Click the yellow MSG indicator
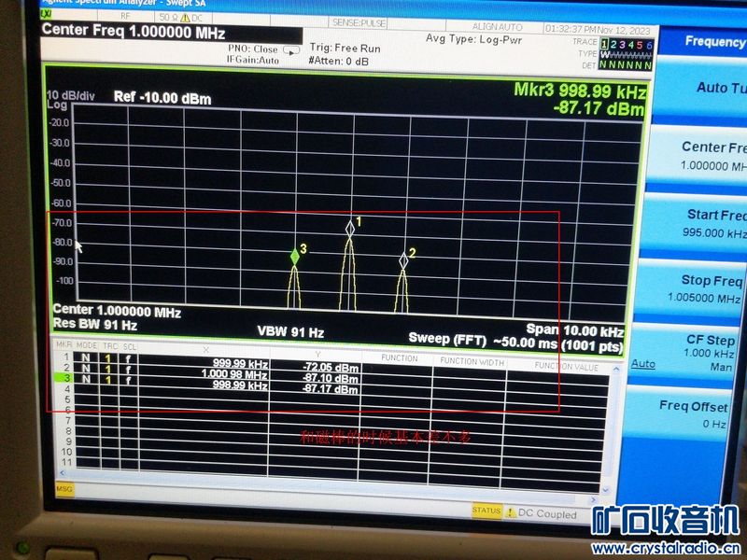 tap(64, 489)
